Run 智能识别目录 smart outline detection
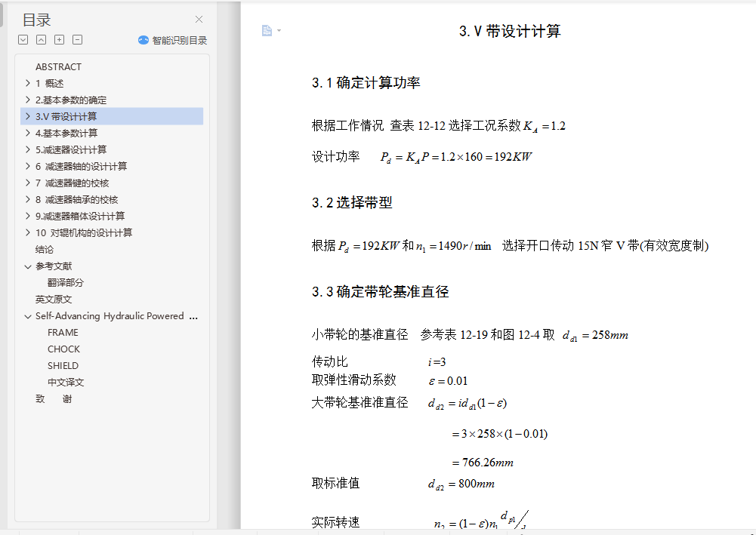The width and height of the screenshot is (756, 535). point(173,41)
